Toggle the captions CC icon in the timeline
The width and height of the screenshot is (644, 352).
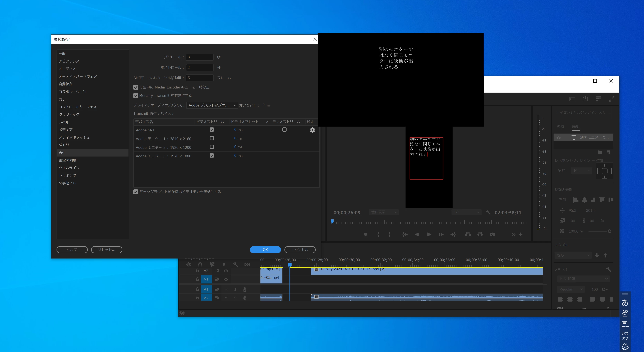247,264
